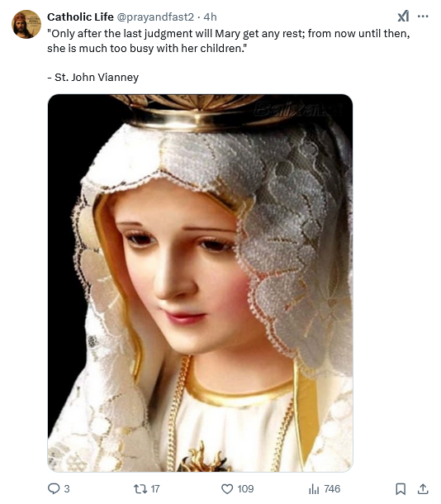The width and height of the screenshot is (441, 504).
Task: Open the Grok explain post icon
Action: [x=403, y=16]
